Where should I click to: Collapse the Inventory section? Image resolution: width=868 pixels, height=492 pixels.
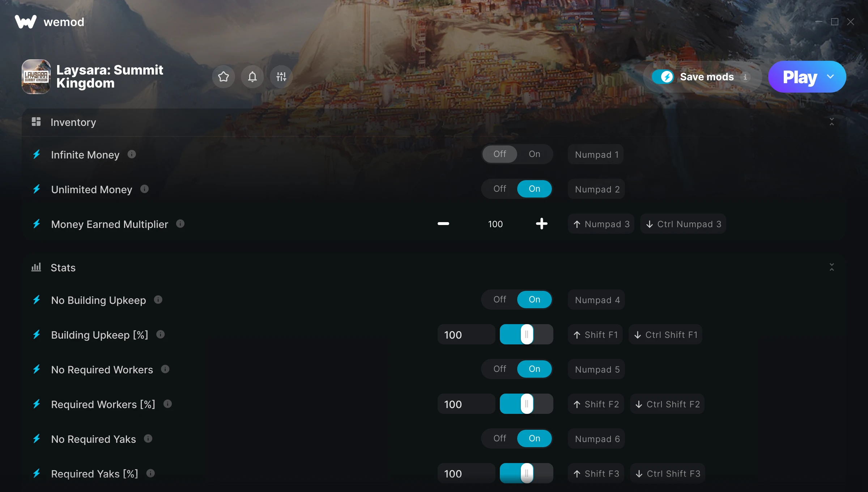pos(831,122)
